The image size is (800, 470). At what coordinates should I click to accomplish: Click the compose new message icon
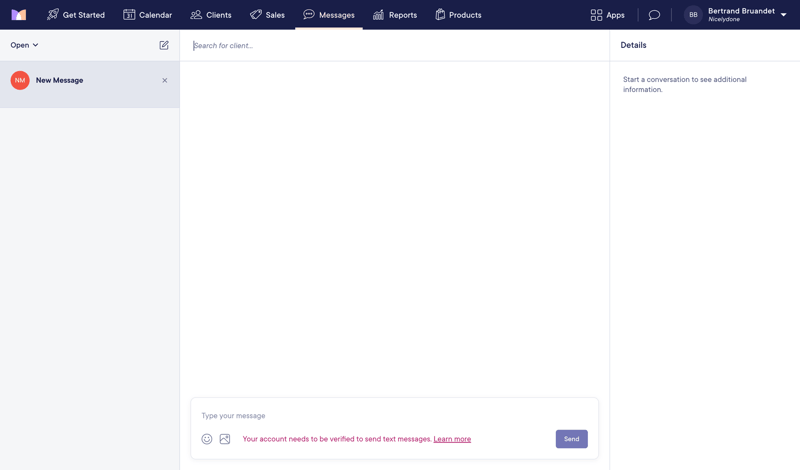point(164,45)
